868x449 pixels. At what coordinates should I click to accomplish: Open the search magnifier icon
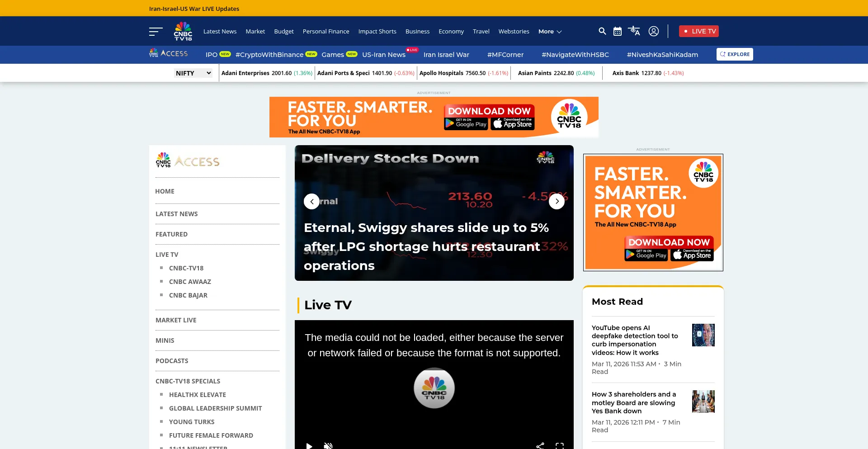pos(602,31)
